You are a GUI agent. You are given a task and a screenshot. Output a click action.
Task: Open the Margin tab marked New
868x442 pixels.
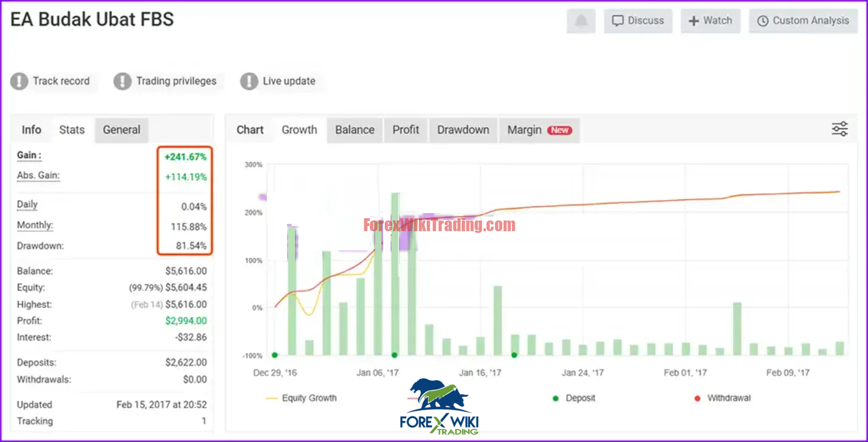tap(539, 130)
